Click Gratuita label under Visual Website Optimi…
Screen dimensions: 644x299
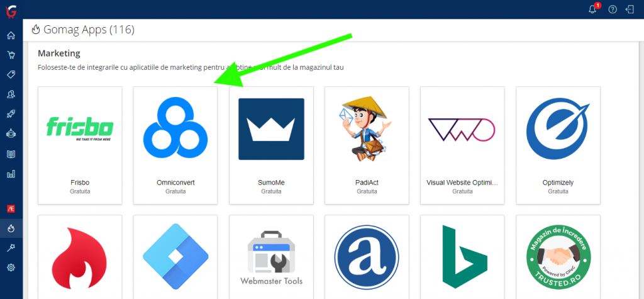click(x=462, y=191)
